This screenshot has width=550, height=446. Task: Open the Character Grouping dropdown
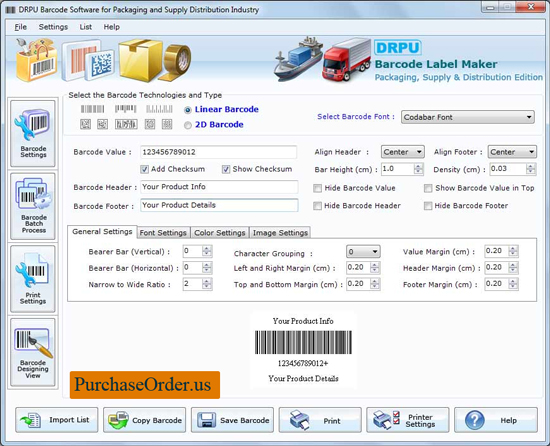click(363, 251)
